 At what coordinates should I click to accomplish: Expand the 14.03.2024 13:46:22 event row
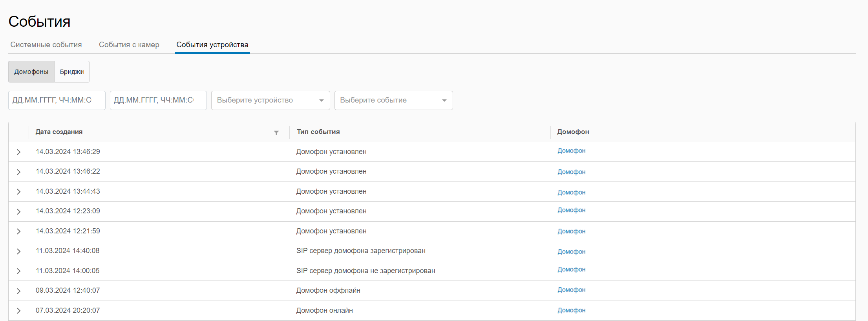click(18, 172)
